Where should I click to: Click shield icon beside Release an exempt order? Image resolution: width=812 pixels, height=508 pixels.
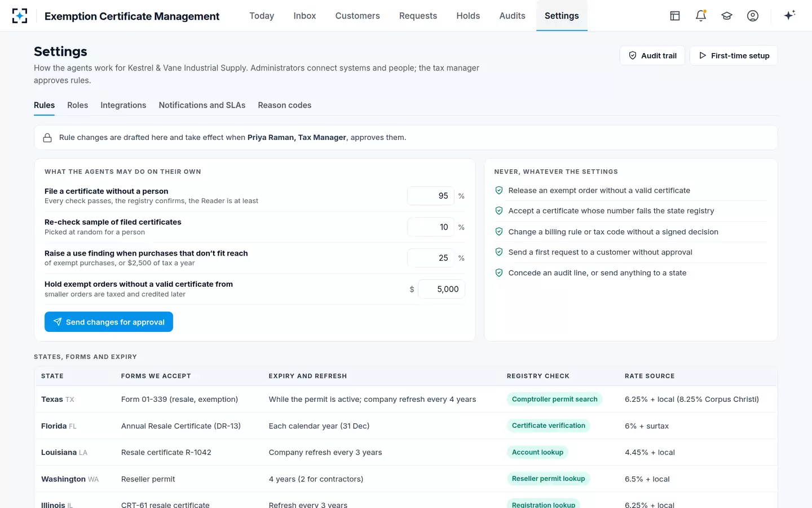click(499, 191)
